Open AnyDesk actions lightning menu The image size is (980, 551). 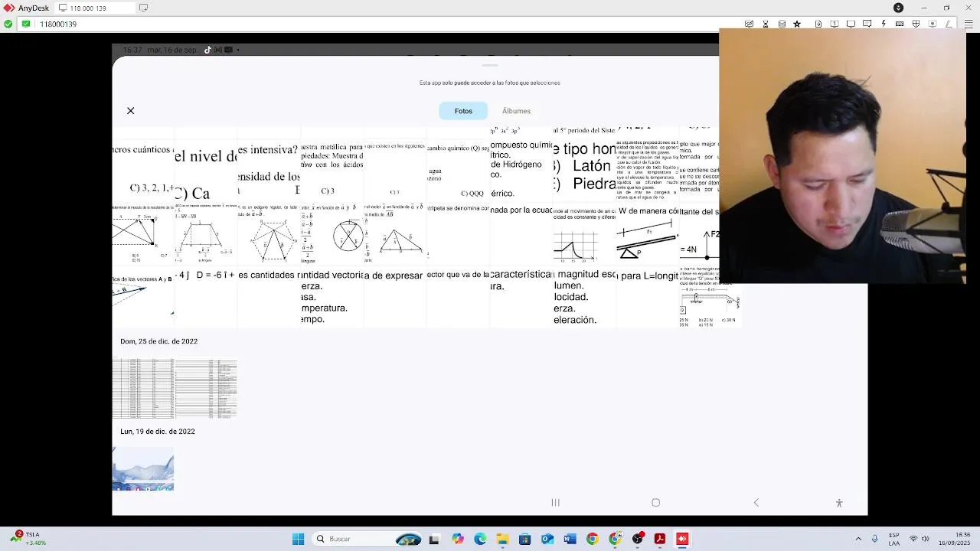pyautogui.click(x=884, y=24)
